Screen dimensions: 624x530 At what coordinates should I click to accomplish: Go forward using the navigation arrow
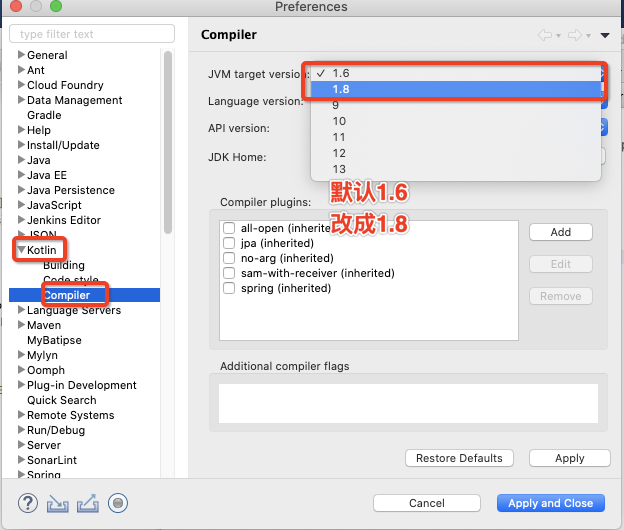574,35
